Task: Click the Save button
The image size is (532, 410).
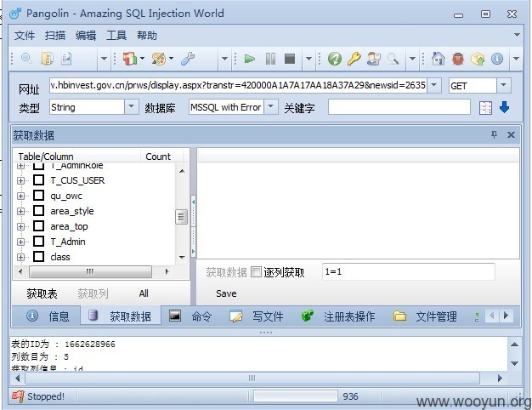Action: coord(226,293)
